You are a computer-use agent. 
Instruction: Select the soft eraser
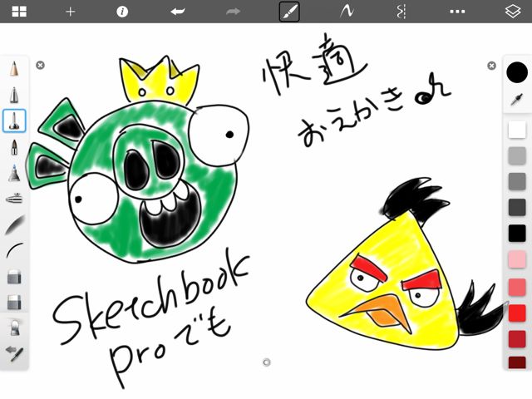tap(14, 302)
